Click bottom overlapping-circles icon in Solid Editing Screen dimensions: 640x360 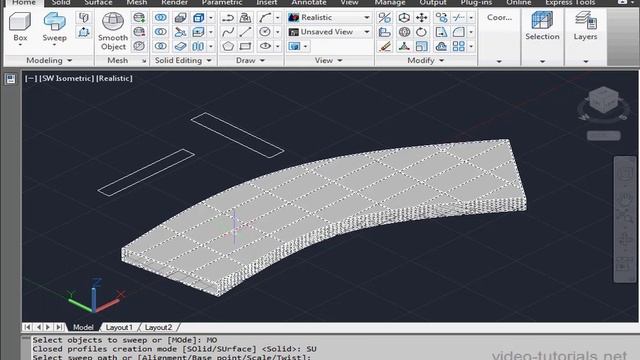161,46
